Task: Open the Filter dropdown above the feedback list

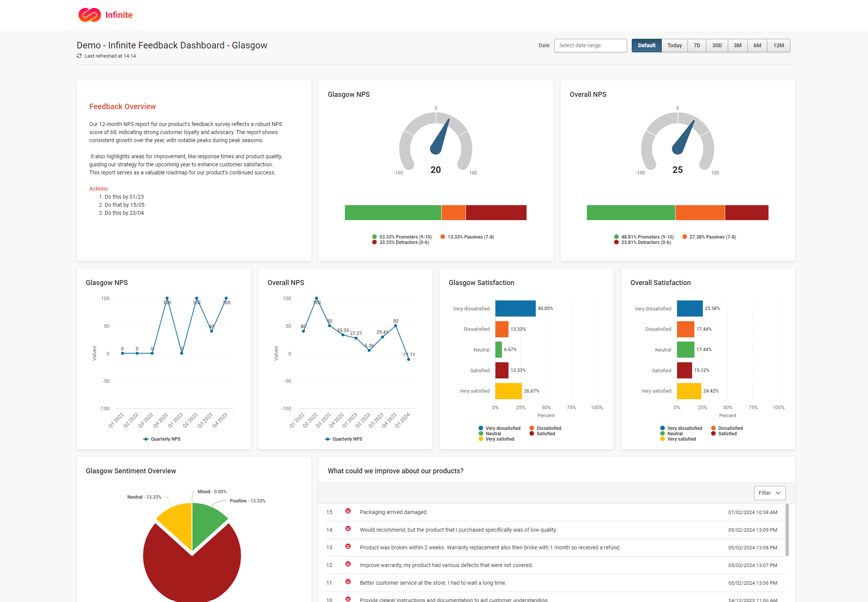Action: tap(769, 493)
